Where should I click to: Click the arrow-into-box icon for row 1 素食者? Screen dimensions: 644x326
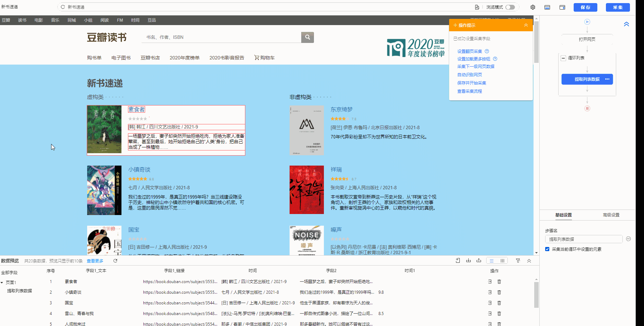pos(490,281)
